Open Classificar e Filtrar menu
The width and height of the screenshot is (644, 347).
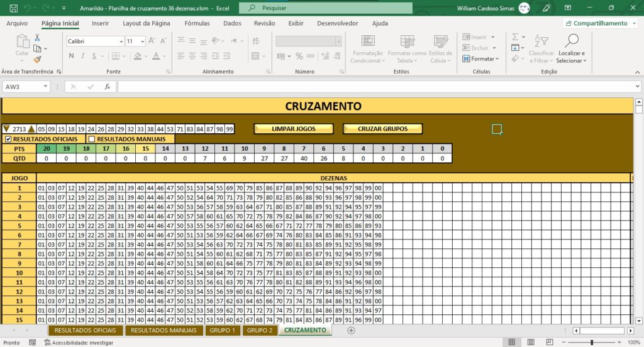pos(541,49)
